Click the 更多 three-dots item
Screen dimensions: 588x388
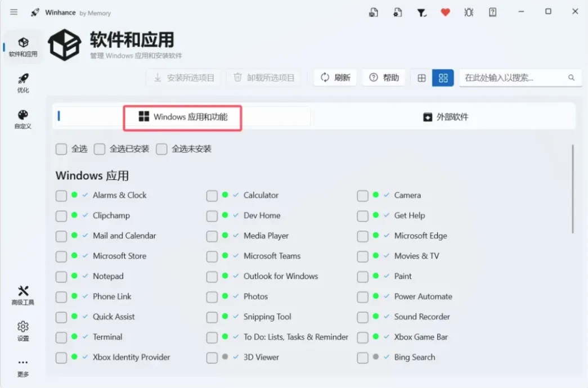click(23, 367)
